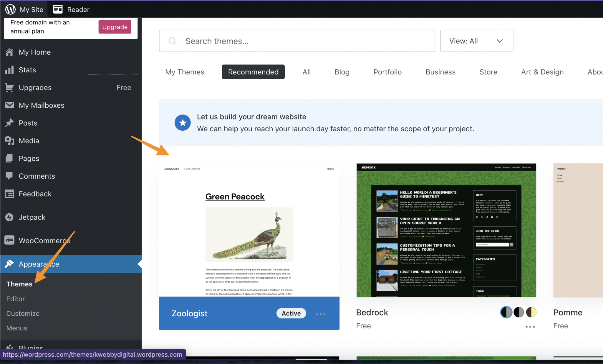Open Comments using the speech bubble icon
The height and width of the screenshot is (364, 603).
[x=9, y=176]
